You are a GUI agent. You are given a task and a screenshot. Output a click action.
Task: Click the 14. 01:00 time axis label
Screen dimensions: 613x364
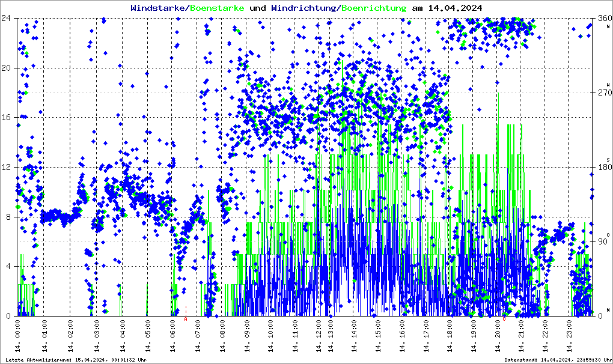[x=44, y=336]
